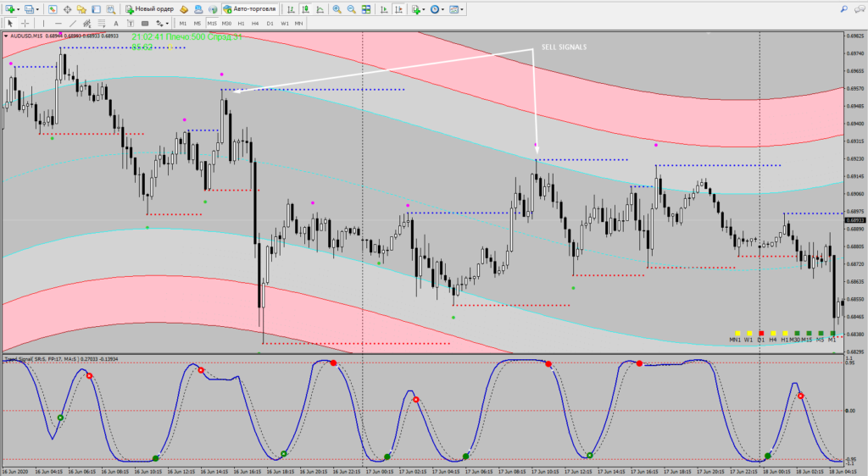Click the red H4 trend indicator square
Screen dimensions: 868x476
pyautogui.click(x=773, y=333)
